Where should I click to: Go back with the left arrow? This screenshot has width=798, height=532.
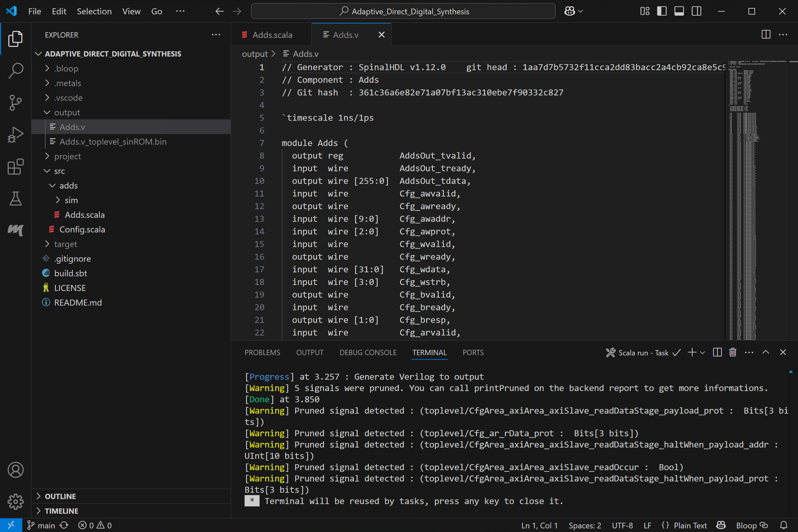(x=219, y=11)
